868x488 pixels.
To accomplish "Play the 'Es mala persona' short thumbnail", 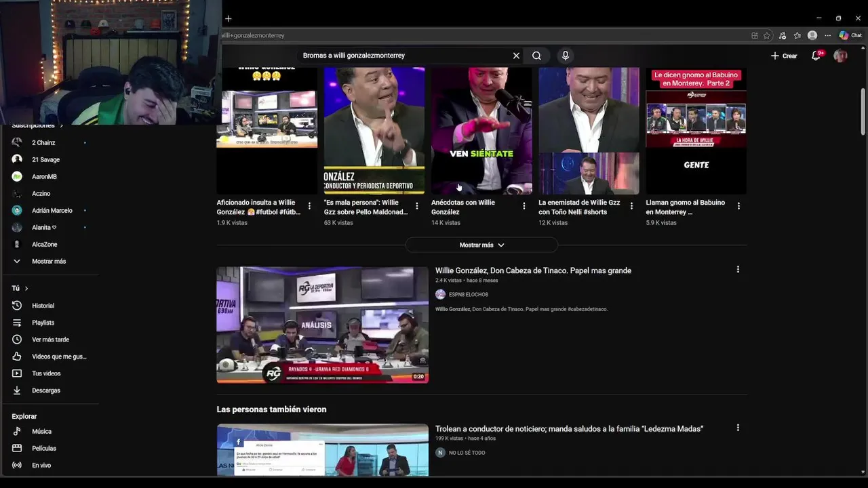I will [374, 130].
